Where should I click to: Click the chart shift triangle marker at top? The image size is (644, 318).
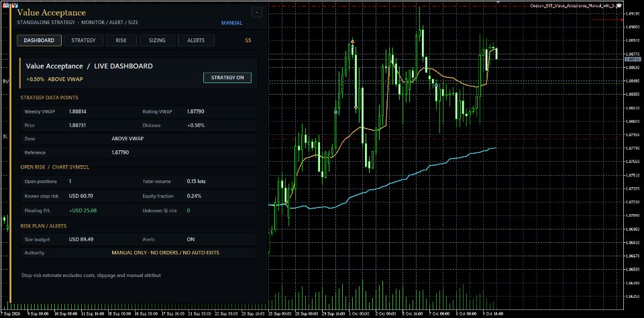[498, 3]
